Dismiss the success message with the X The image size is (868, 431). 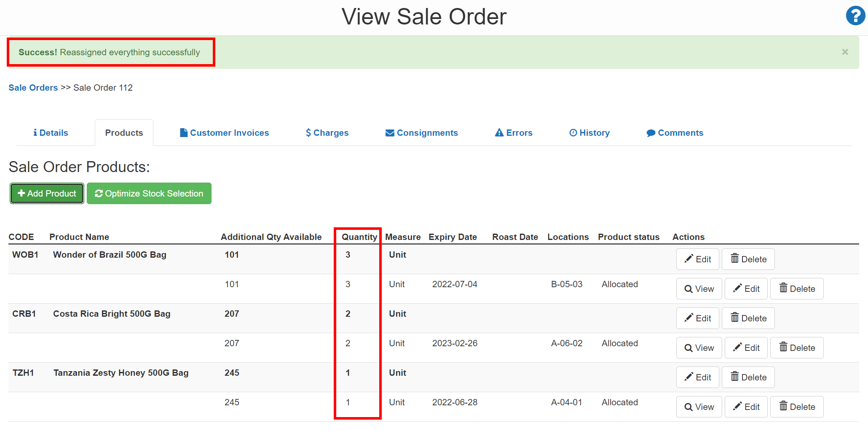845,52
